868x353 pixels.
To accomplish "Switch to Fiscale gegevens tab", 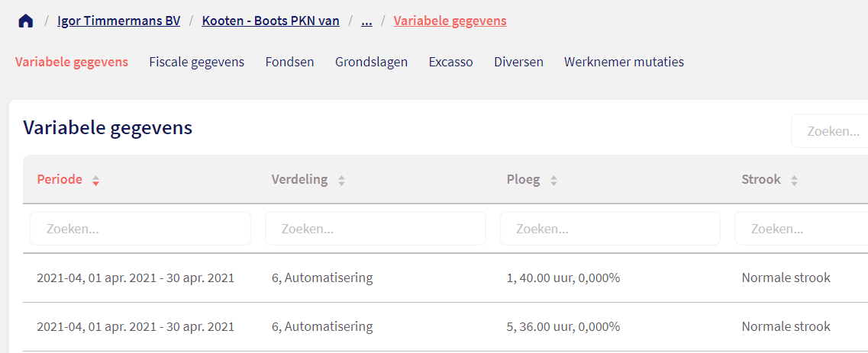I will click(x=196, y=62).
